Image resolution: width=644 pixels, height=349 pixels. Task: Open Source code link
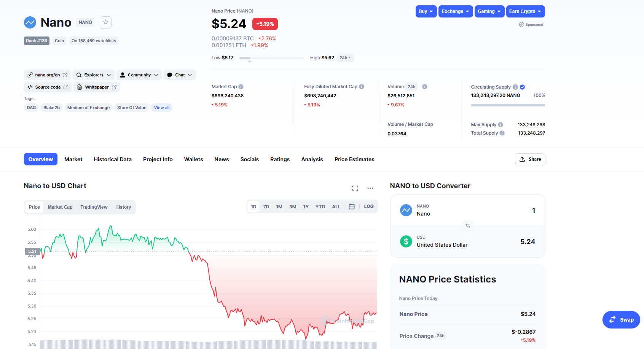point(48,87)
